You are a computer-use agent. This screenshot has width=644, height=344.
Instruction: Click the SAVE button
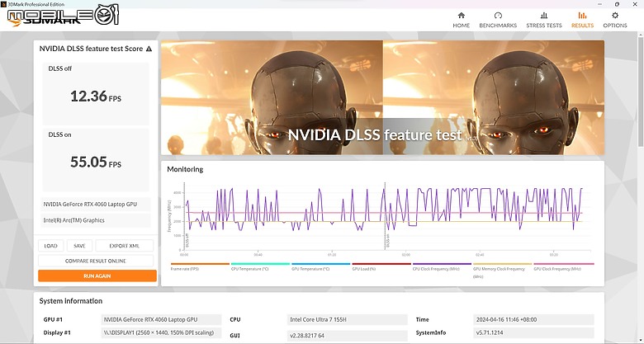[x=80, y=246]
